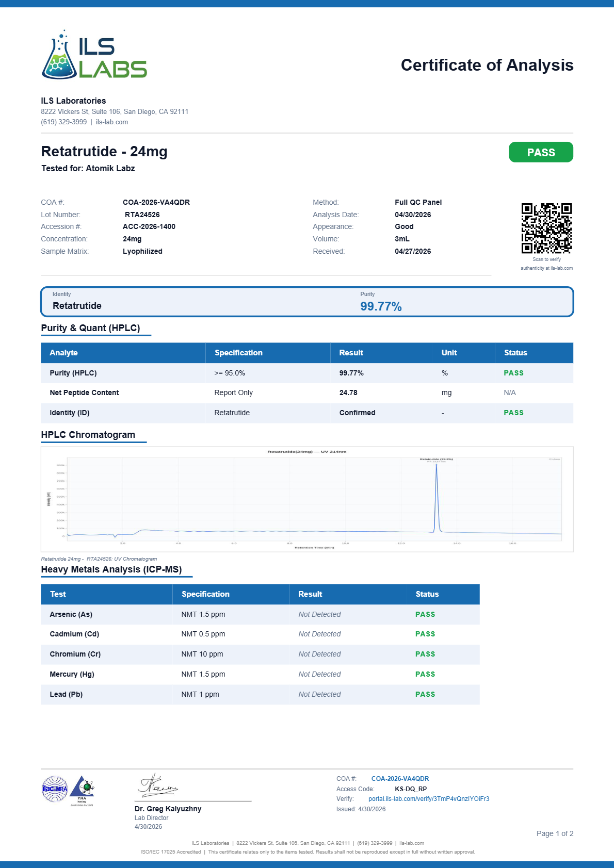This screenshot has height=868, width=614.
Task: Click the 'Page 1 of 2' indicator
Action: [555, 833]
